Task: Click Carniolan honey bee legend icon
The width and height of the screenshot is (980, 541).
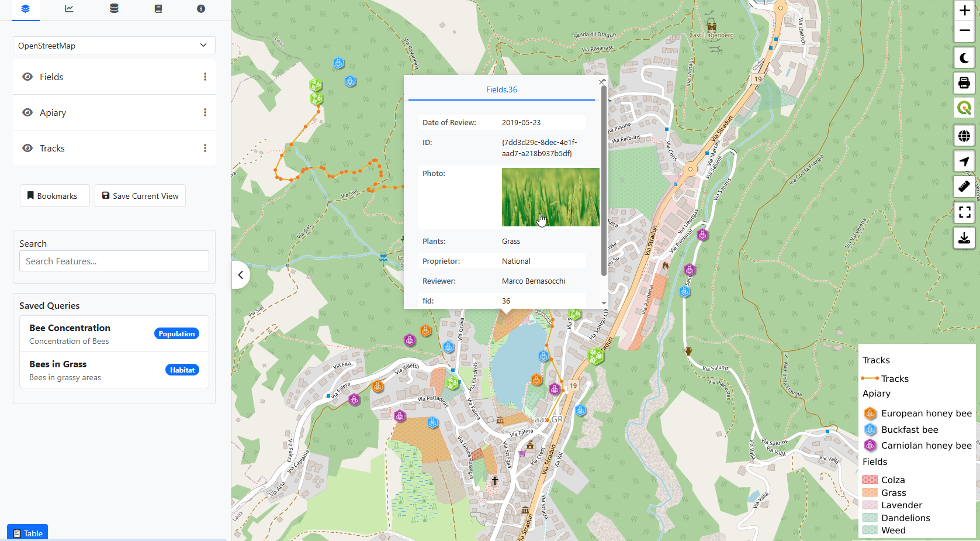Action: (870, 445)
